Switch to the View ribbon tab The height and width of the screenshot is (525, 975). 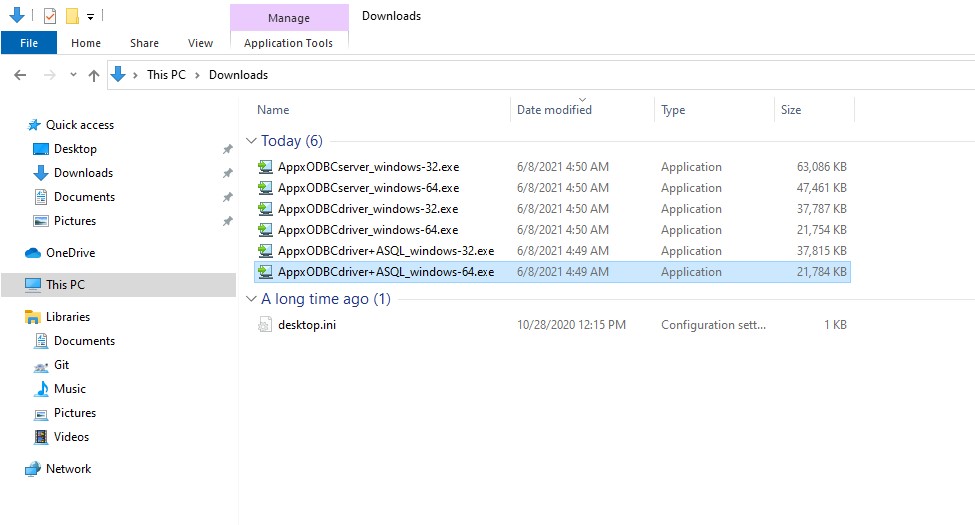(x=200, y=43)
